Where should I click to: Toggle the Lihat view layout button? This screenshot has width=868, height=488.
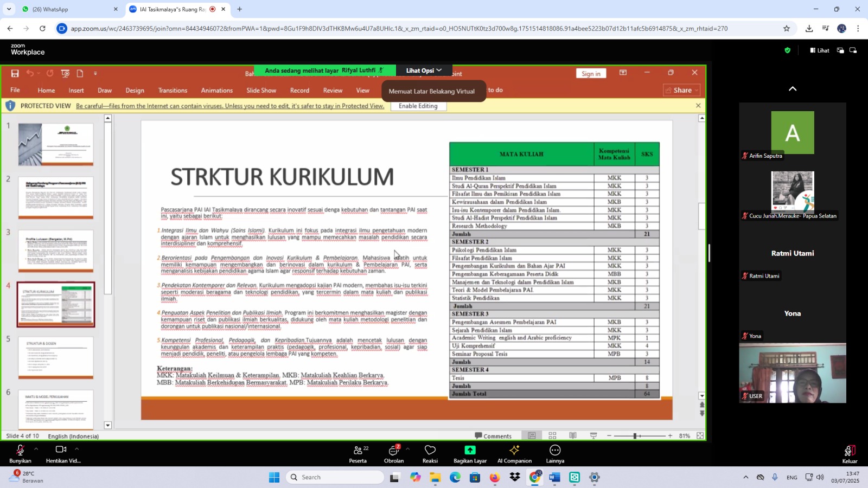820,50
